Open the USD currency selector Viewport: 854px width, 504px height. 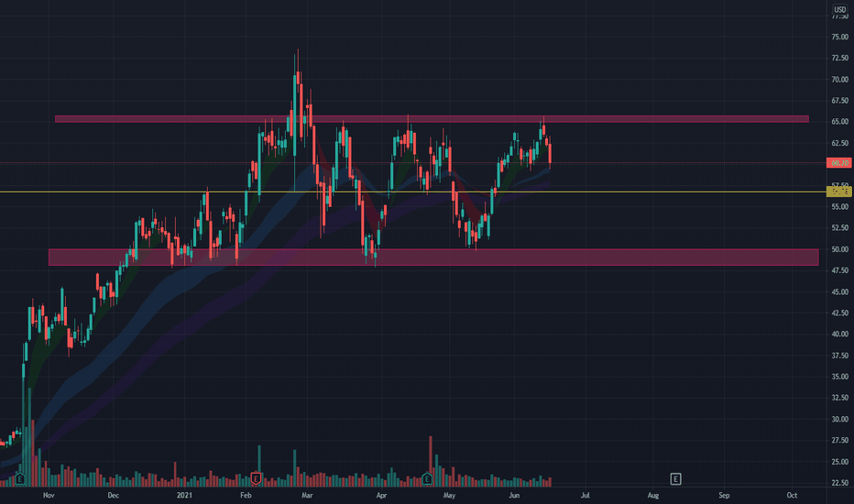[x=840, y=9]
